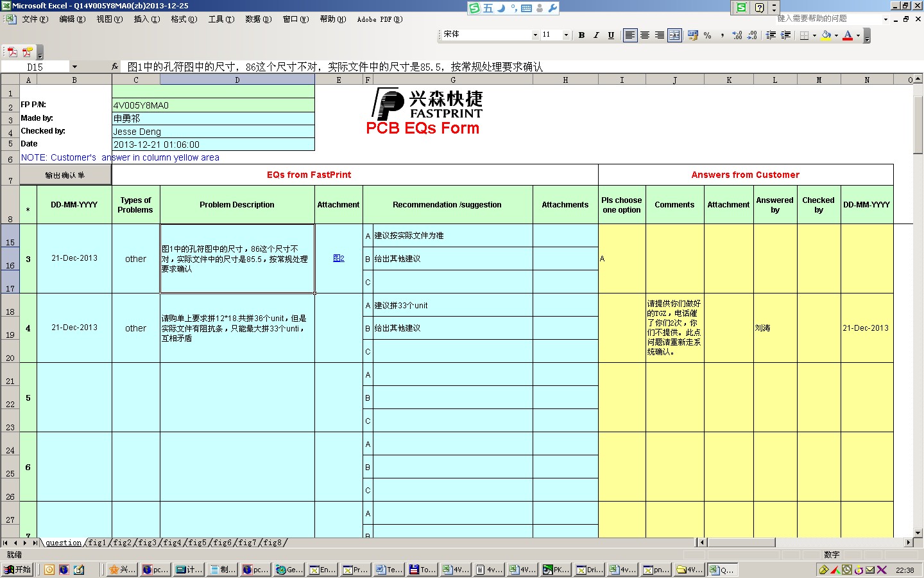Open 工具 menu

[x=221, y=19]
